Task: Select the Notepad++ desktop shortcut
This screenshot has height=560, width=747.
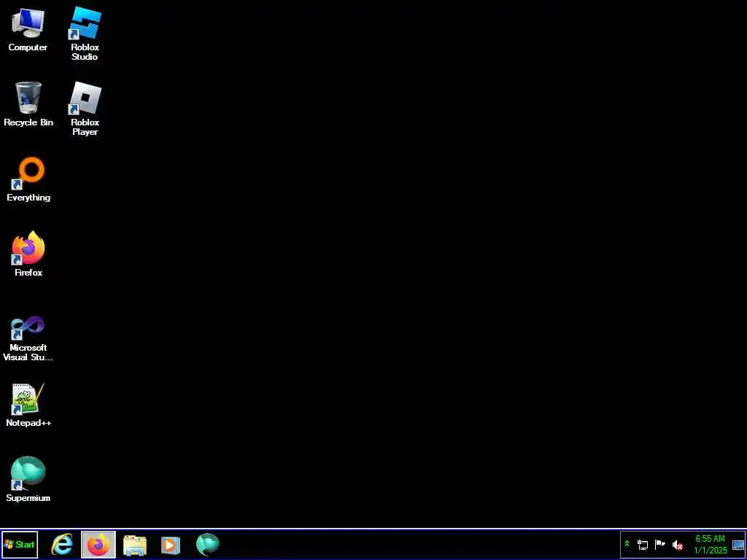Action: pos(28,405)
